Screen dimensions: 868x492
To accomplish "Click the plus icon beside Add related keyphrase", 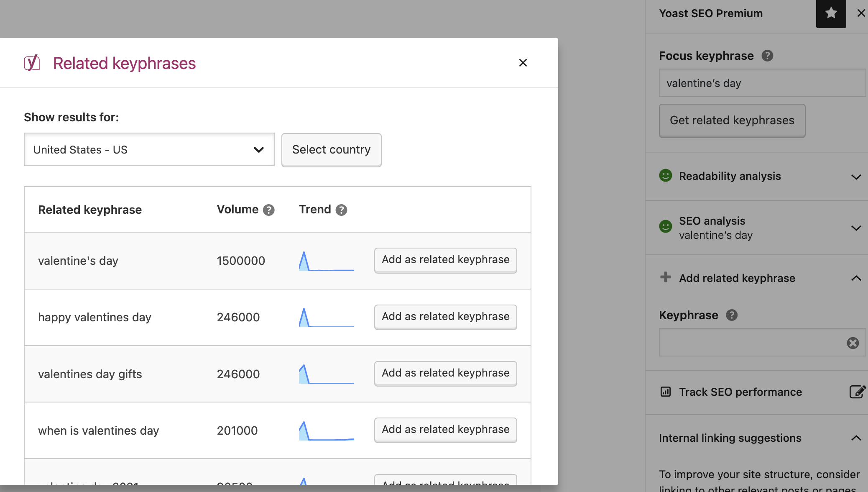I will tap(666, 277).
